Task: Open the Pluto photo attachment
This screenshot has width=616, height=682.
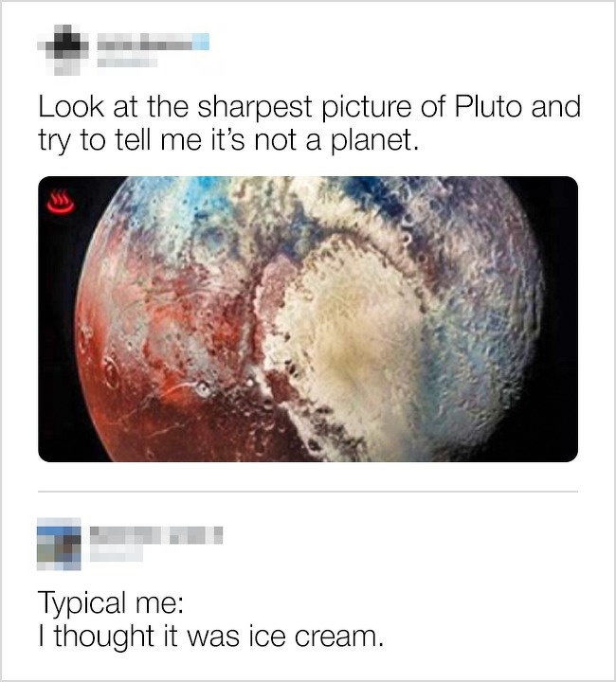Action: tap(308, 319)
